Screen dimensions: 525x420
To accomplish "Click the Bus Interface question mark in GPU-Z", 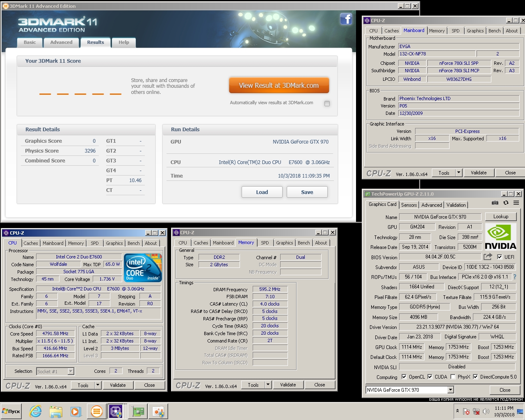I will (x=515, y=277).
